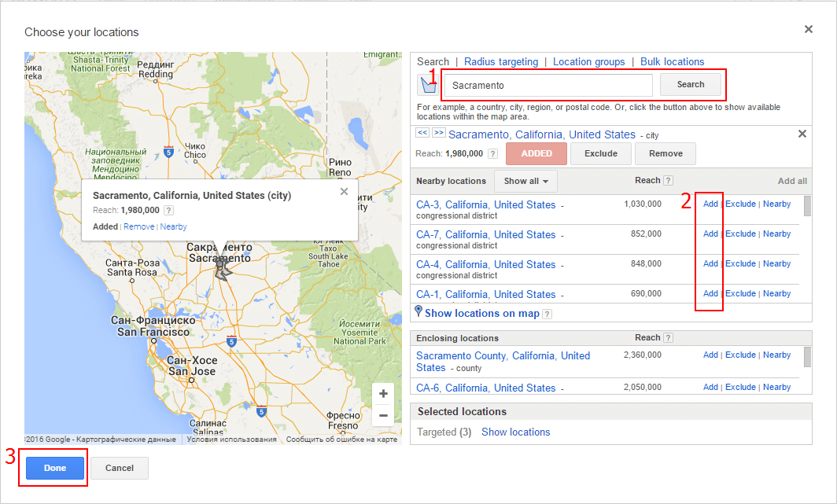The height and width of the screenshot is (504, 837).
Task: Close the map info popup for Sacramento
Action: point(345,192)
